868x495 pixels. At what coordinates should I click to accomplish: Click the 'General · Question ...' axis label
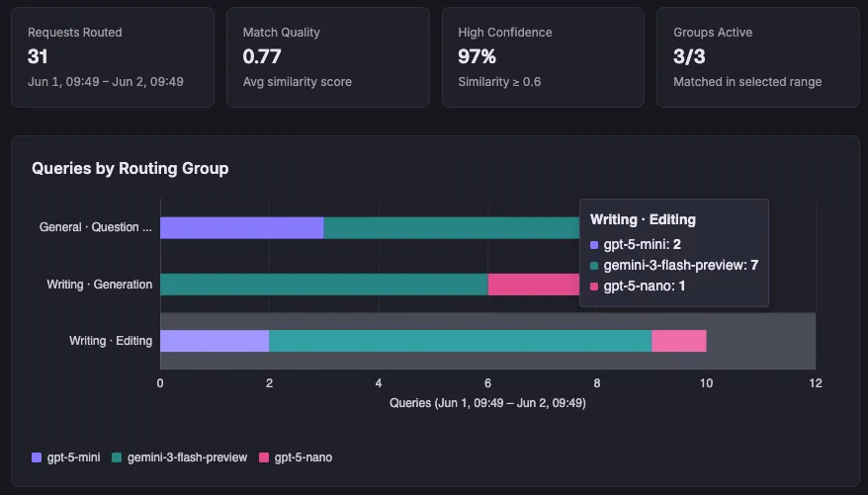point(95,227)
